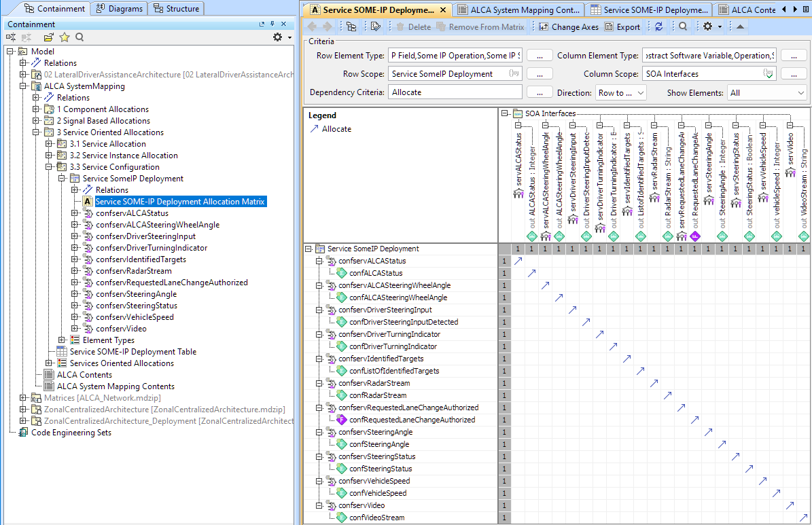Click the favorites star icon in Containment
The image size is (812, 525).
[65, 37]
